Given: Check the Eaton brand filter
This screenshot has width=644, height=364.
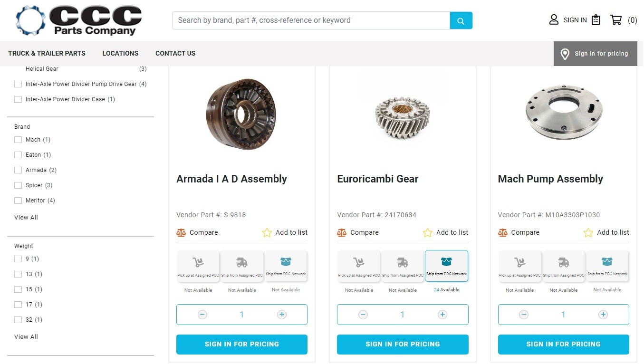Looking at the screenshot, I should point(18,155).
